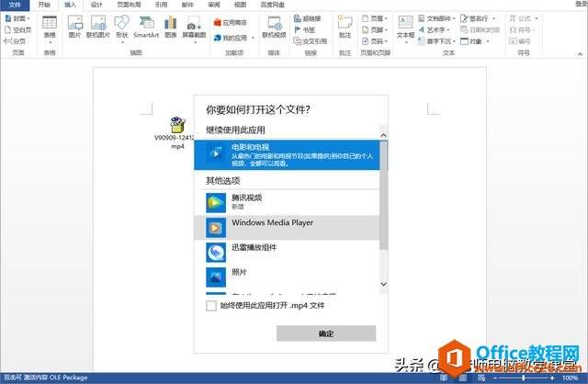The width and height of the screenshot is (588, 384).
Task: Click the app list scrollbar thumb
Action: click(x=383, y=195)
